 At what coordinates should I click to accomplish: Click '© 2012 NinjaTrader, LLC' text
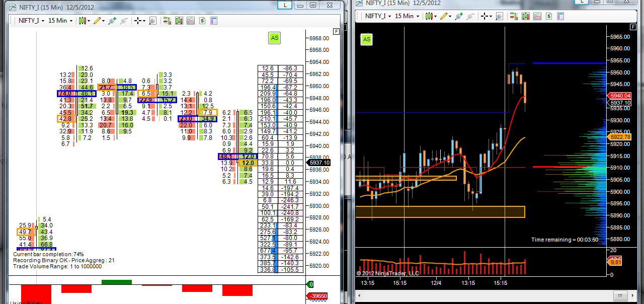(388, 273)
